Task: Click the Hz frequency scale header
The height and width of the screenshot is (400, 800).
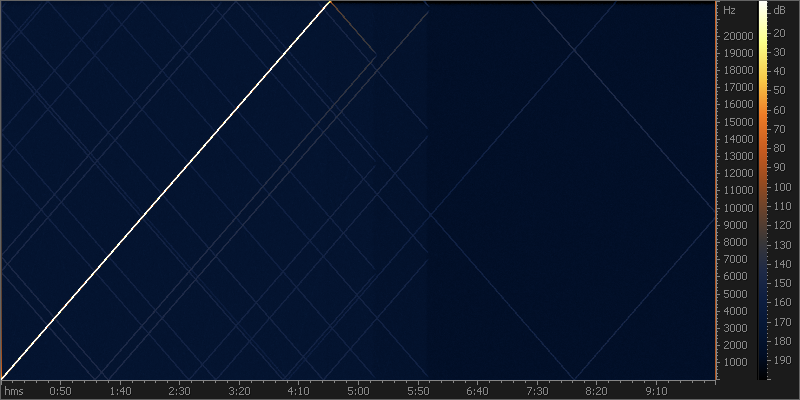Action: tap(730, 11)
